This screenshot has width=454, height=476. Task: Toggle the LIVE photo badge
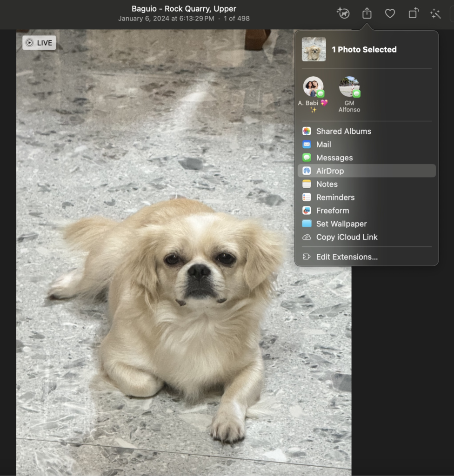point(39,43)
